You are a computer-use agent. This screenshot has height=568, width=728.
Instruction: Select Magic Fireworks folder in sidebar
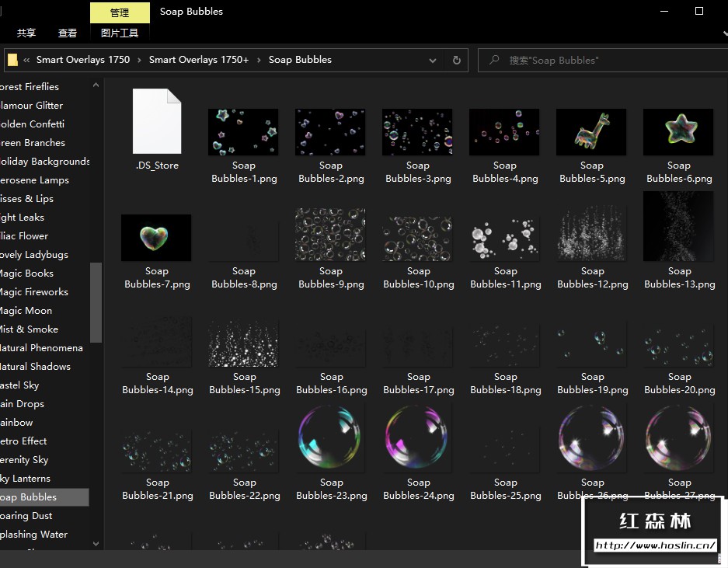[x=34, y=292]
